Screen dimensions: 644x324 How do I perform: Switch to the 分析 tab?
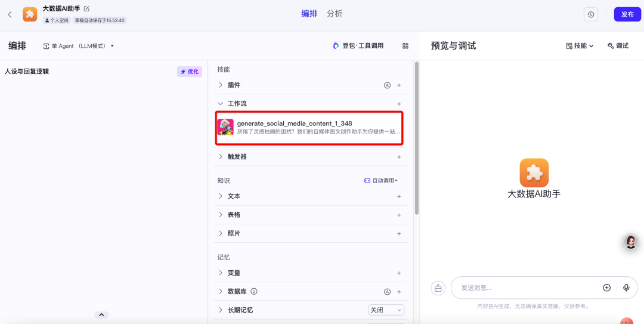(335, 14)
